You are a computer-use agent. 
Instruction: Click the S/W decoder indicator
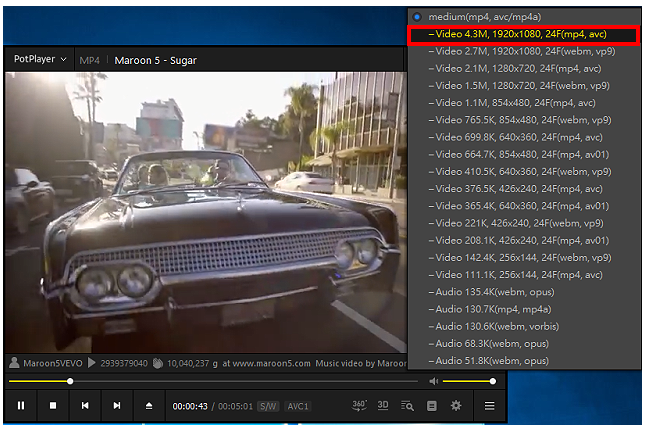268,406
